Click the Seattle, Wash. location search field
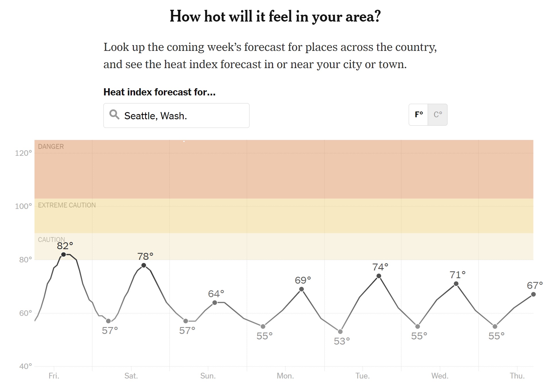This screenshot has height=392, width=553. 184,116
